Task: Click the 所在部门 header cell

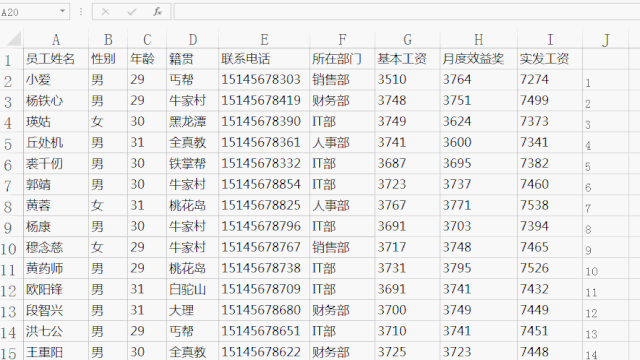Action: pos(342,59)
